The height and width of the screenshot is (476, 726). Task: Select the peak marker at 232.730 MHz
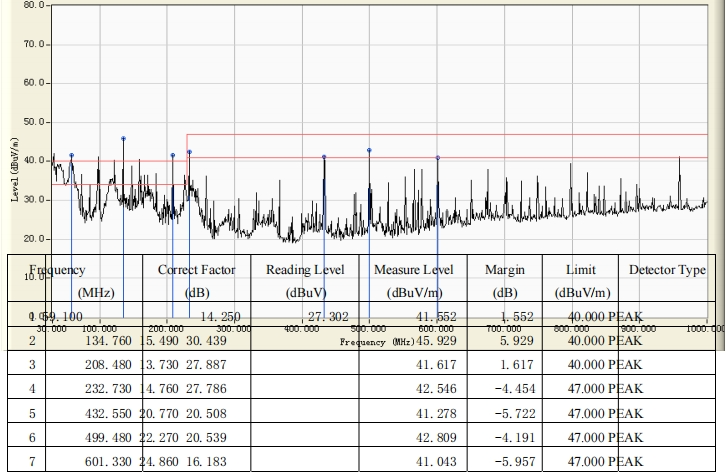point(189,152)
